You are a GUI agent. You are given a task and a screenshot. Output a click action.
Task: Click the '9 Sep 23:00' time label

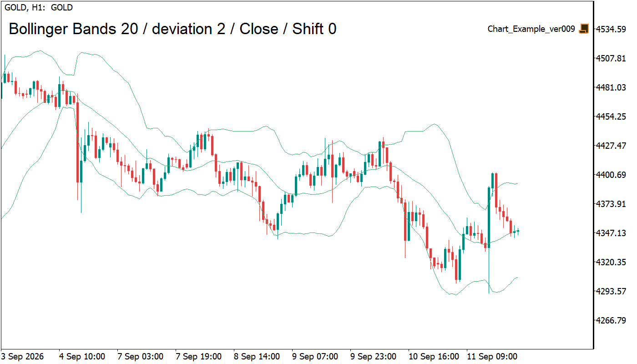click(x=373, y=356)
